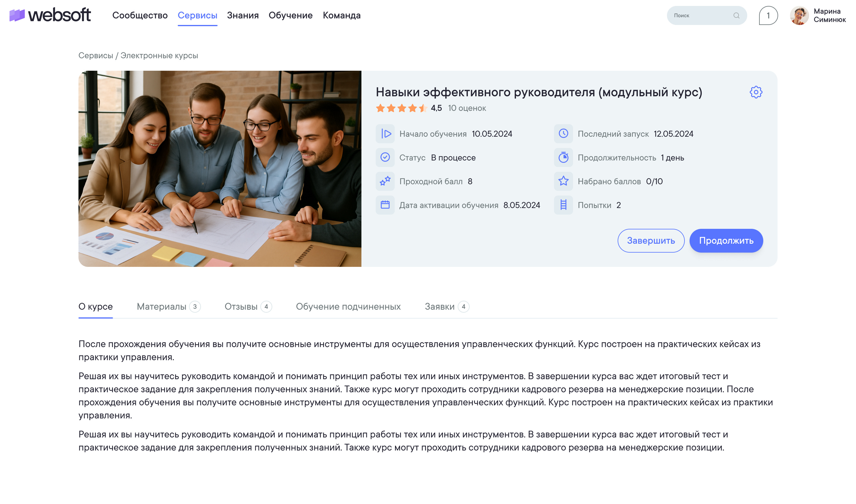
Task: Click the clock icon beside Последний запуск
Action: [x=564, y=134]
